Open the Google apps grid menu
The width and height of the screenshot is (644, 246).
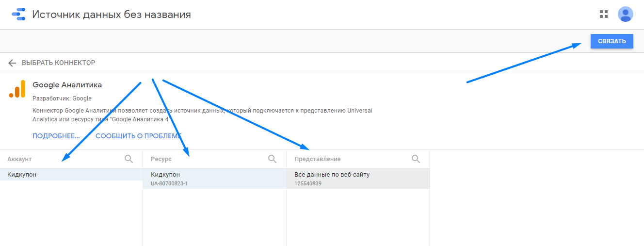click(604, 14)
